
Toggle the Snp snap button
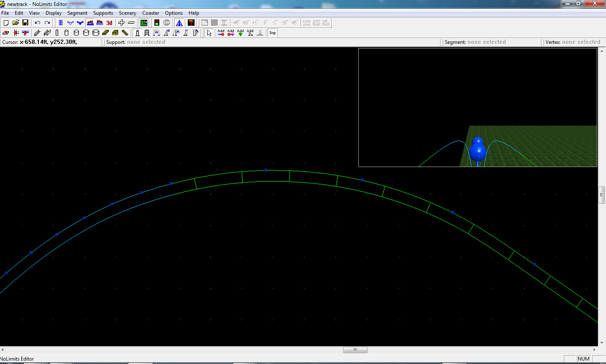[273, 33]
